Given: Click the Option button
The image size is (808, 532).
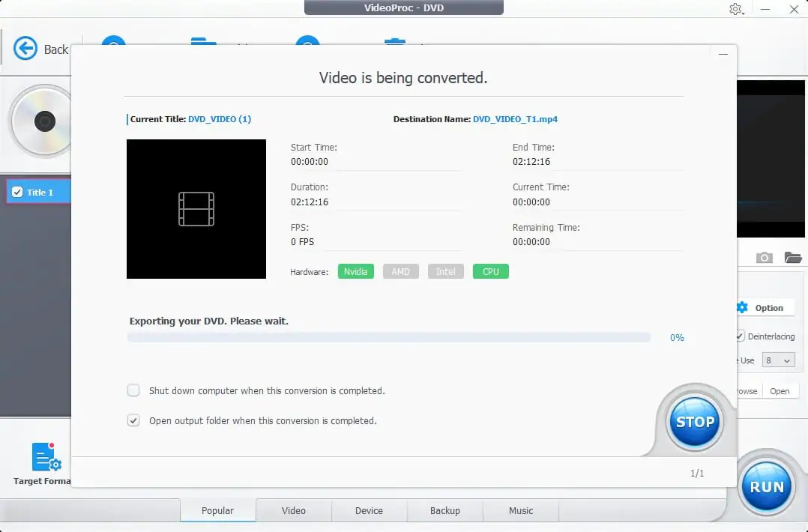Looking at the screenshot, I should click(766, 307).
